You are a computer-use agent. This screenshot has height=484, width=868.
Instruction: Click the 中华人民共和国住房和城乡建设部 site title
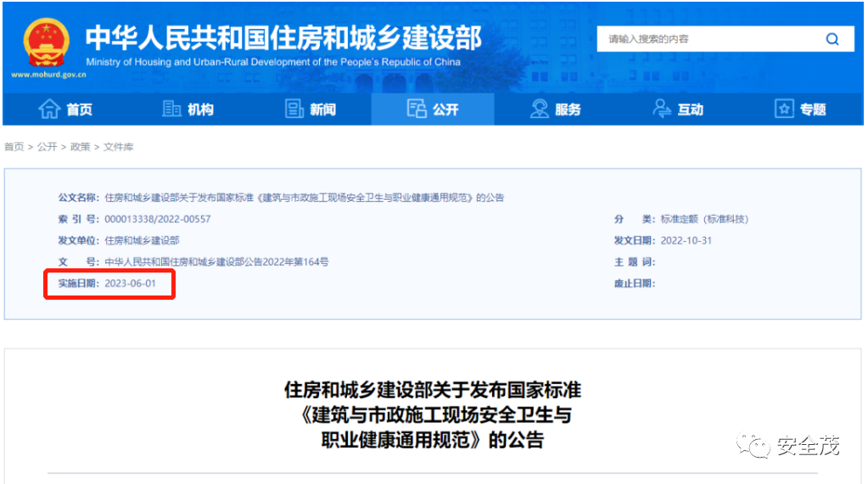[x=283, y=37]
